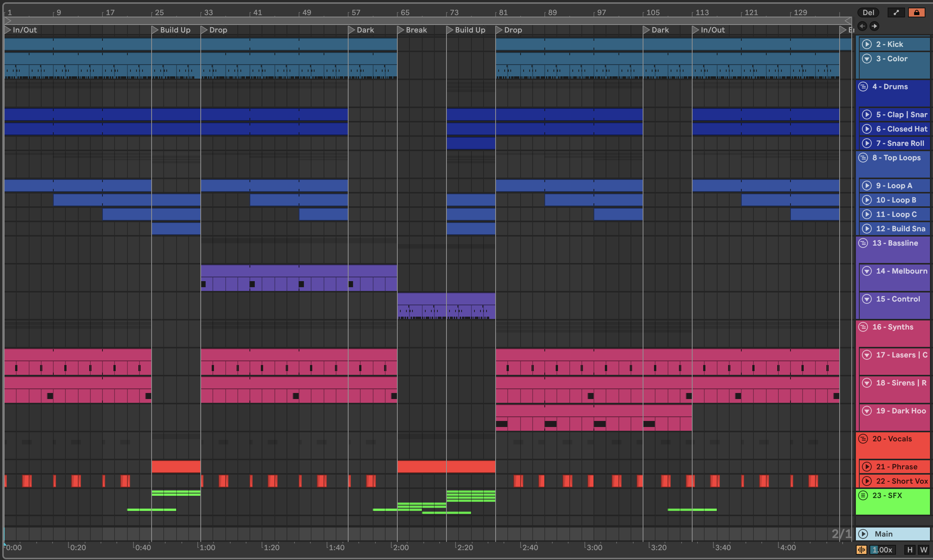Fold the 16 - Synths group
This screenshot has height=560, width=933.
coord(863,327)
